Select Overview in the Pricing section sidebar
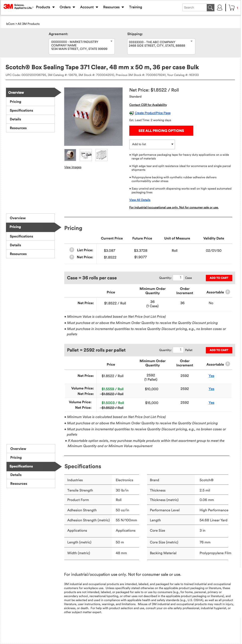This screenshot has width=242, height=644. point(30,218)
